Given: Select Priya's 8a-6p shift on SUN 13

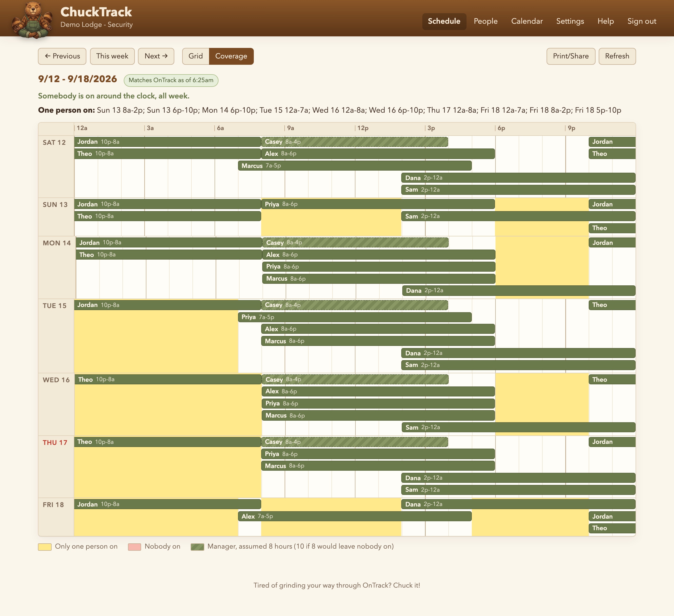Looking at the screenshot, I should [x=378, y=204].
